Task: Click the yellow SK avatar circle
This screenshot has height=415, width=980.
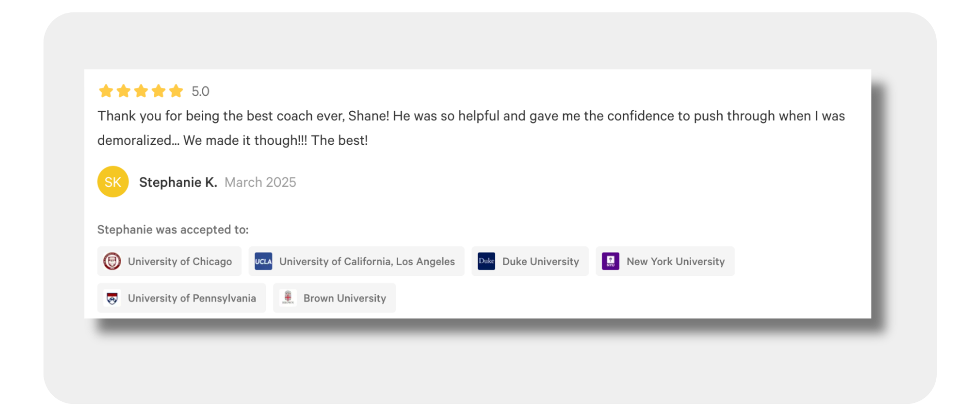Action: [113, 182]
